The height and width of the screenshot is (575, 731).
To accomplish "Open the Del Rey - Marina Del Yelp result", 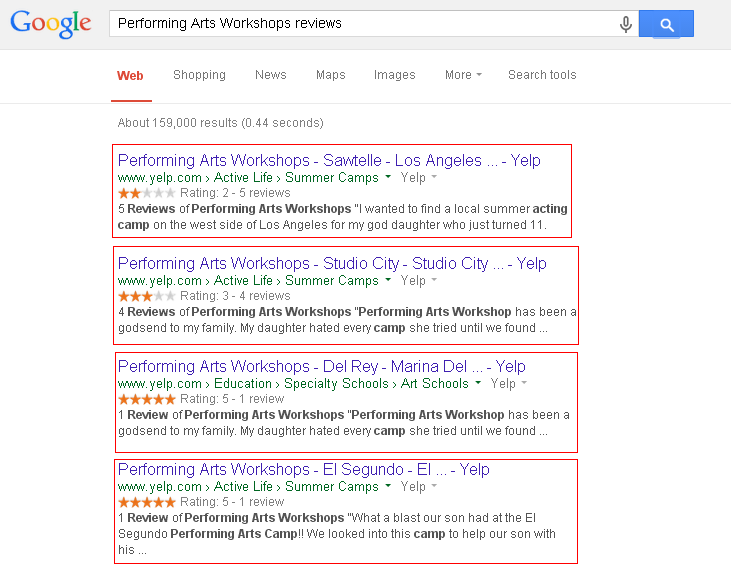I will coord(321,366).
